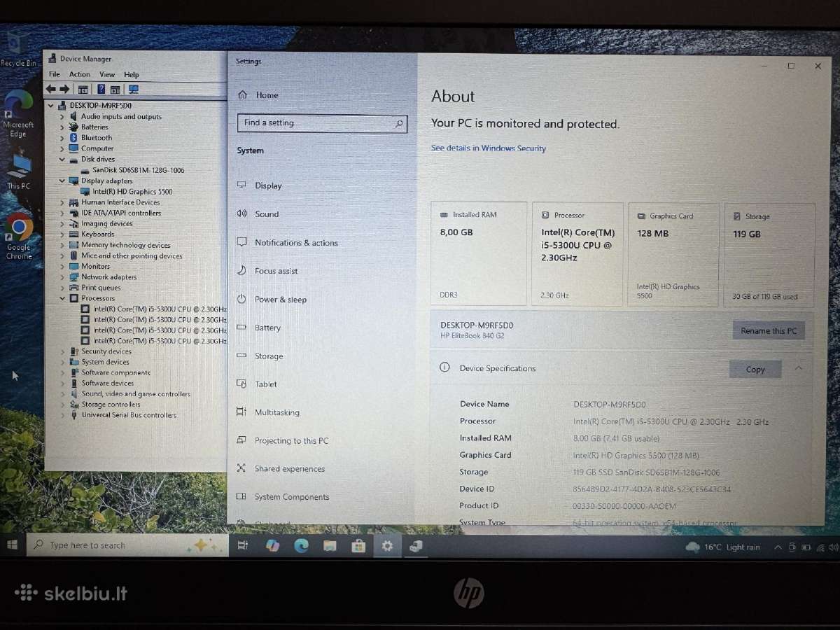Expand Universal Serial Bus controllers node
Image resolution: width=840 pixels, height=630 pixels.
click(62, 415)
